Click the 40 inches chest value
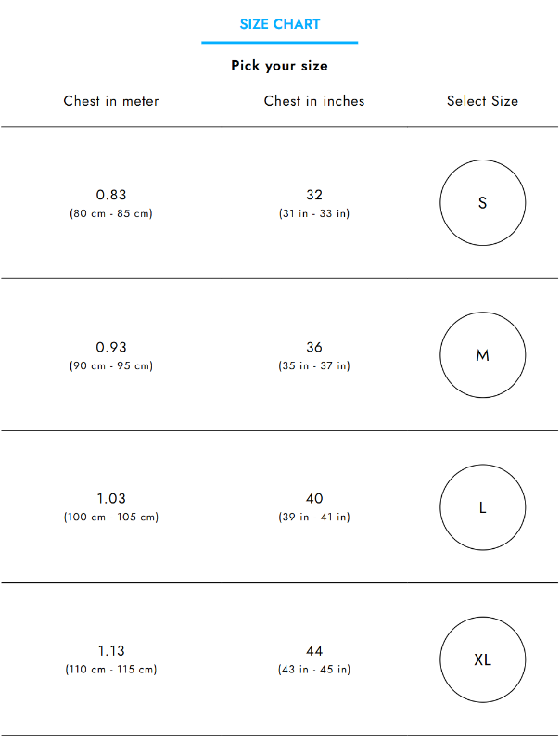The width and height of the screenshot is (560, 742). 314,499
